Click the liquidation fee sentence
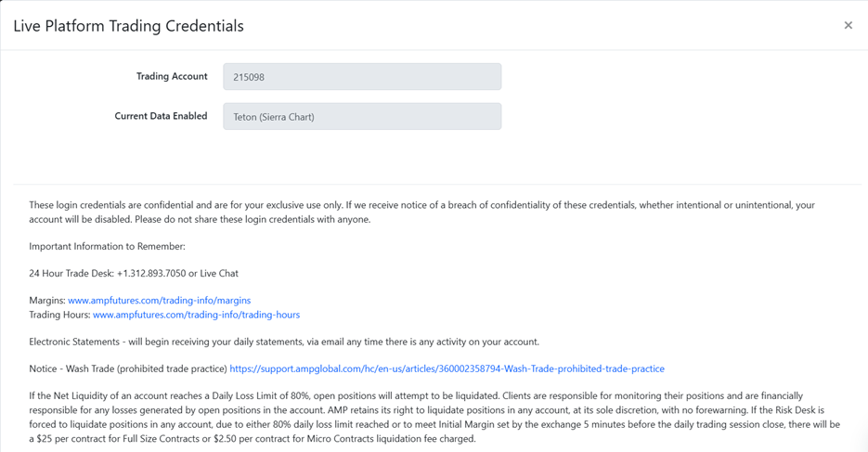 pyautogui.click(x=253, y=438)
